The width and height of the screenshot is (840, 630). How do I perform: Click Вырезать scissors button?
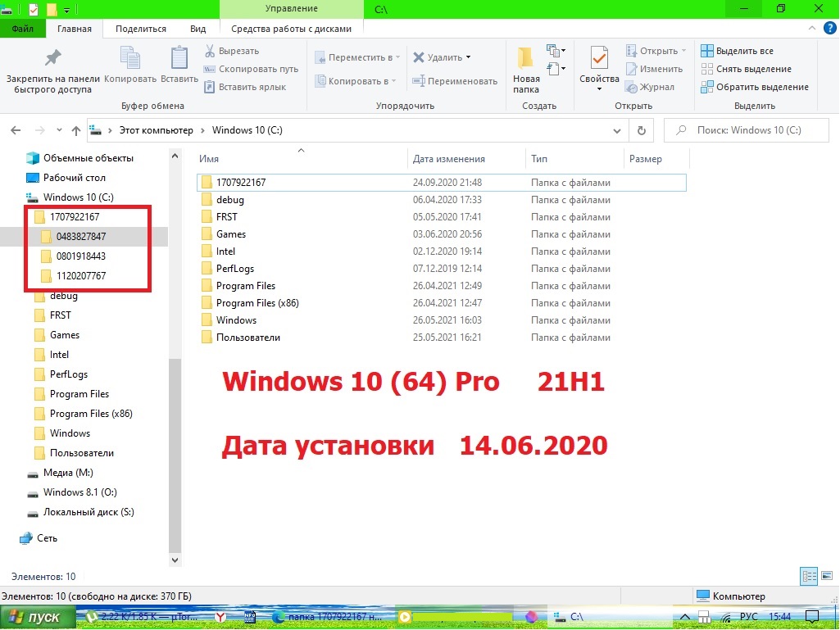pyautogui.click(x=231, y=51)
